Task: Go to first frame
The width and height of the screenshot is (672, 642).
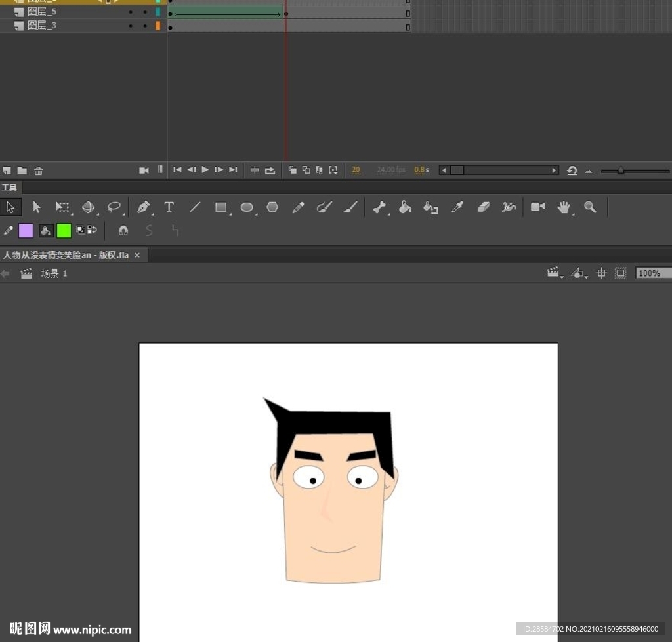Action: pyautogui.click(x=177, y=170)
